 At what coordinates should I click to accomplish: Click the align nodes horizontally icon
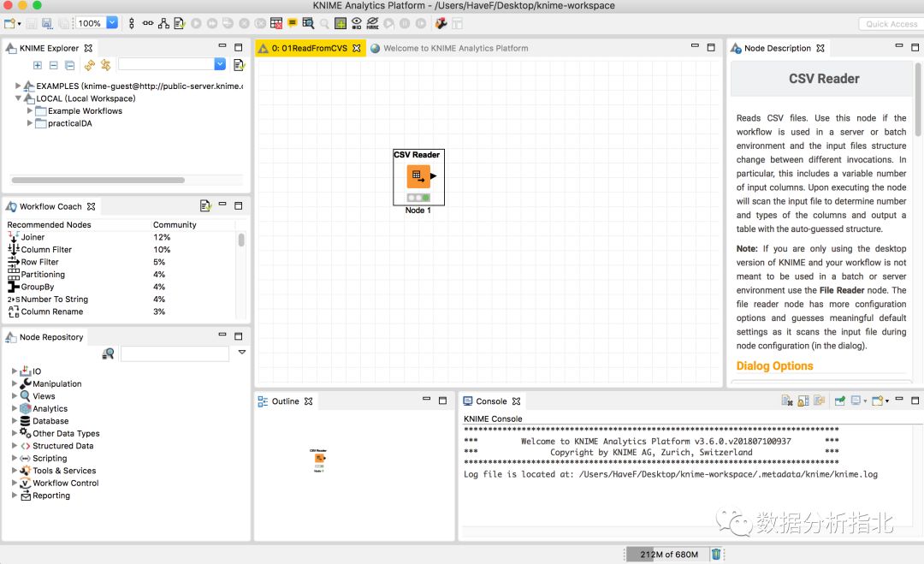pos(148,24)
